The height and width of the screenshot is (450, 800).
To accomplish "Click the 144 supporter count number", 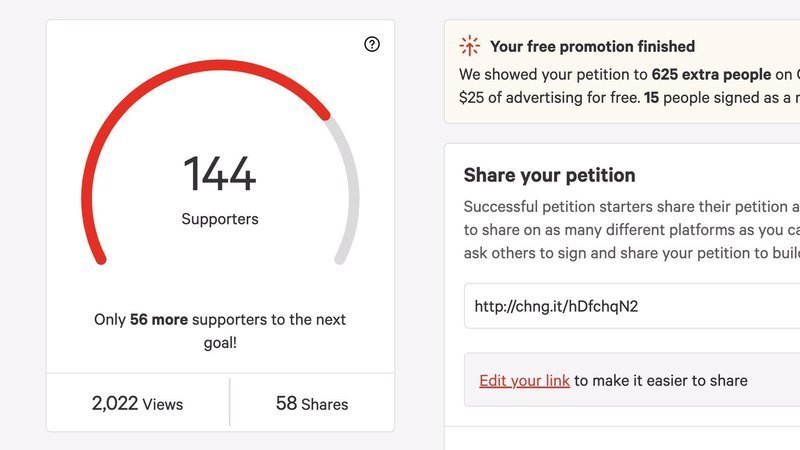I will click(x=220, y=174).
